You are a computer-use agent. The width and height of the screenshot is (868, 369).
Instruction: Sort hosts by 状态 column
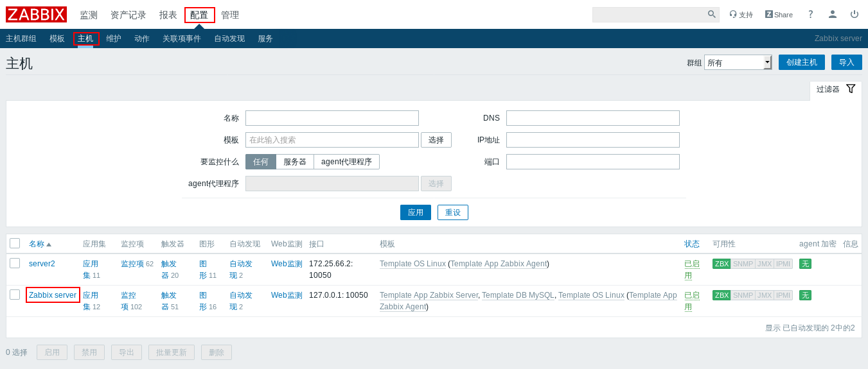point(692,244)
